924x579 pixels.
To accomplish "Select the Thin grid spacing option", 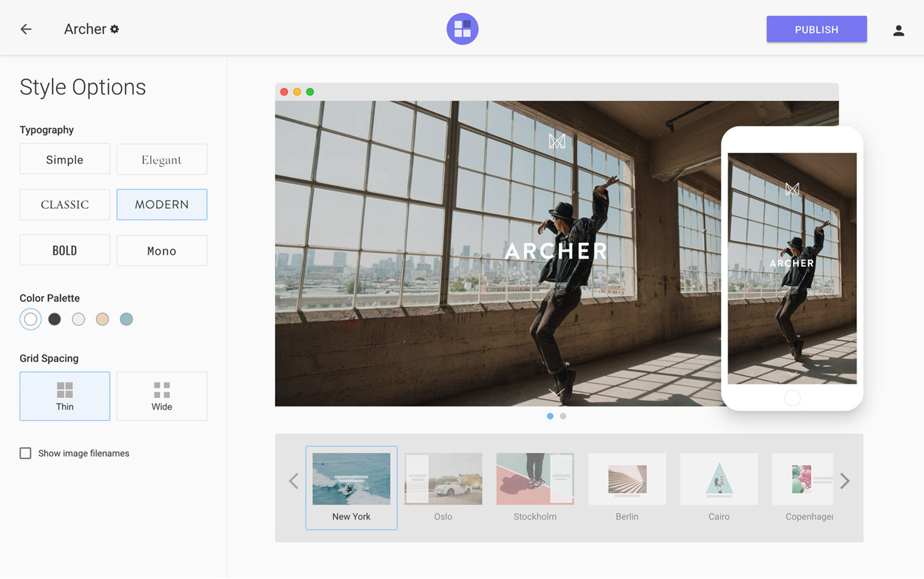I will pyautogui.click(x=65, y=396).
